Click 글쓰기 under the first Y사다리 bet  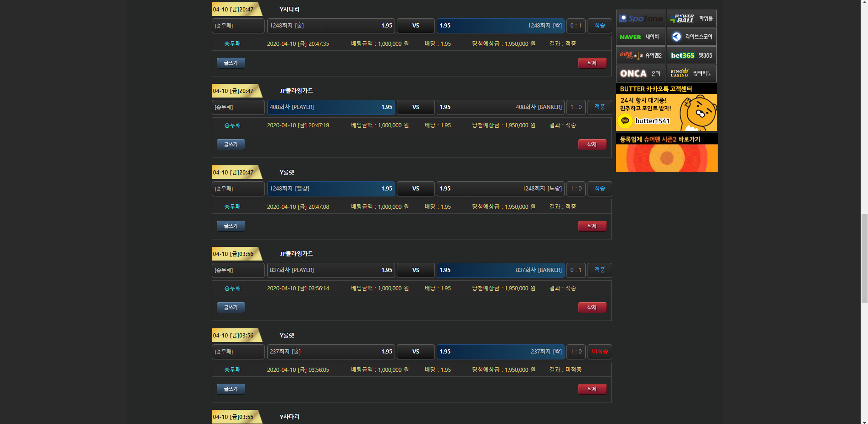point(231,63)
